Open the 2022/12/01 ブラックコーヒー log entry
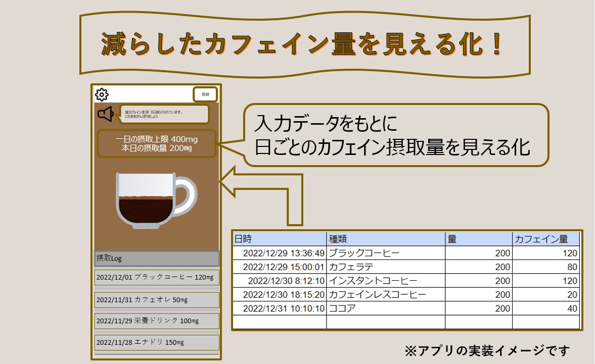 (157, 278)
